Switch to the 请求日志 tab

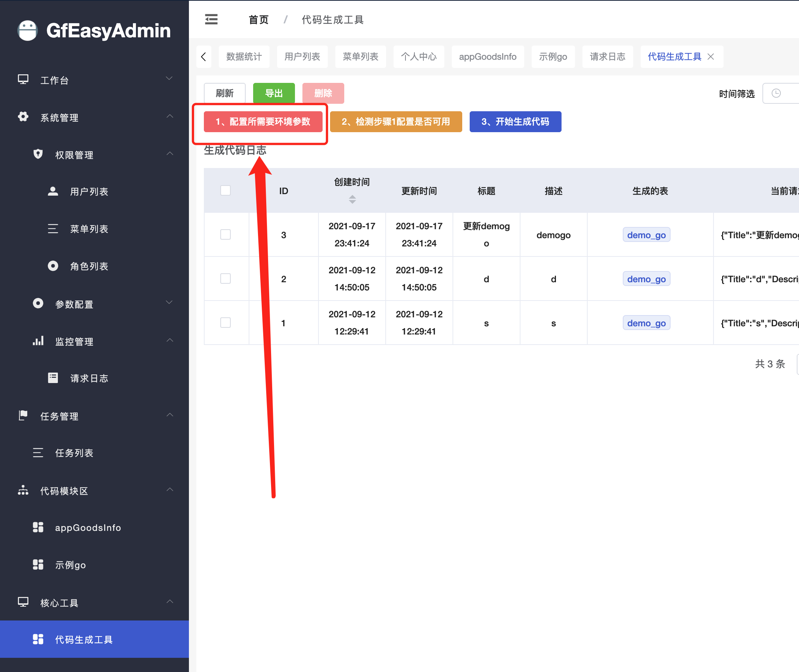(608, 57)
